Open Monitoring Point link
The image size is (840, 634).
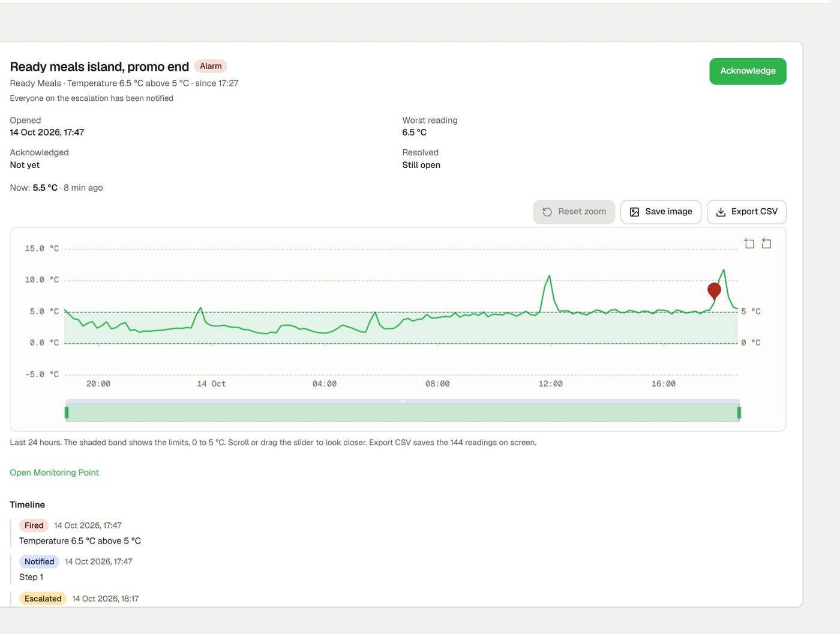[54, 473]
